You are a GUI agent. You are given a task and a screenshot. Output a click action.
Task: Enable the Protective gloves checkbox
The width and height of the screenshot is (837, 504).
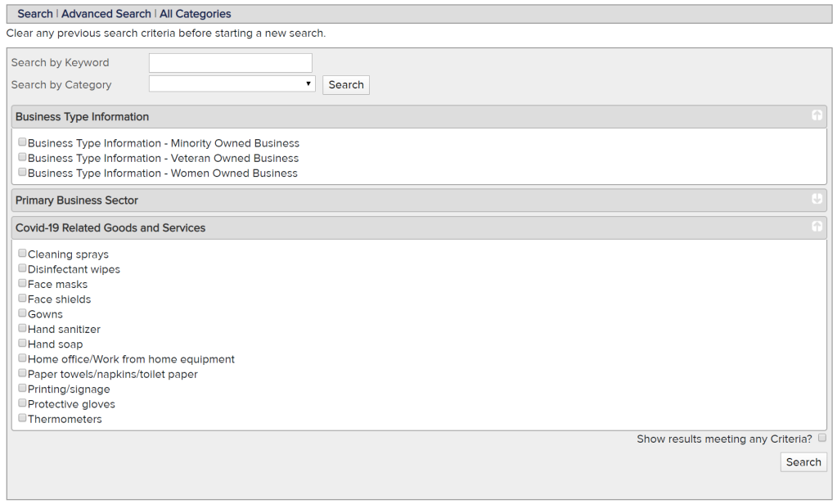pyautogui.click(x=22, y=403)
